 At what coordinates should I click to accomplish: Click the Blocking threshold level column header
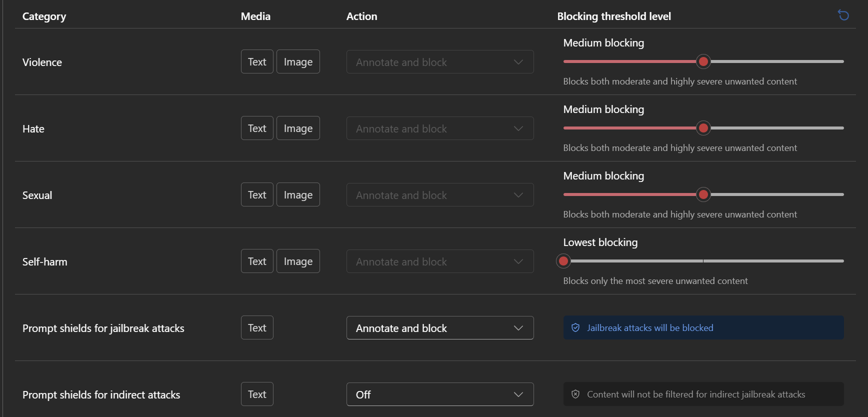click(x=614, y=16)
